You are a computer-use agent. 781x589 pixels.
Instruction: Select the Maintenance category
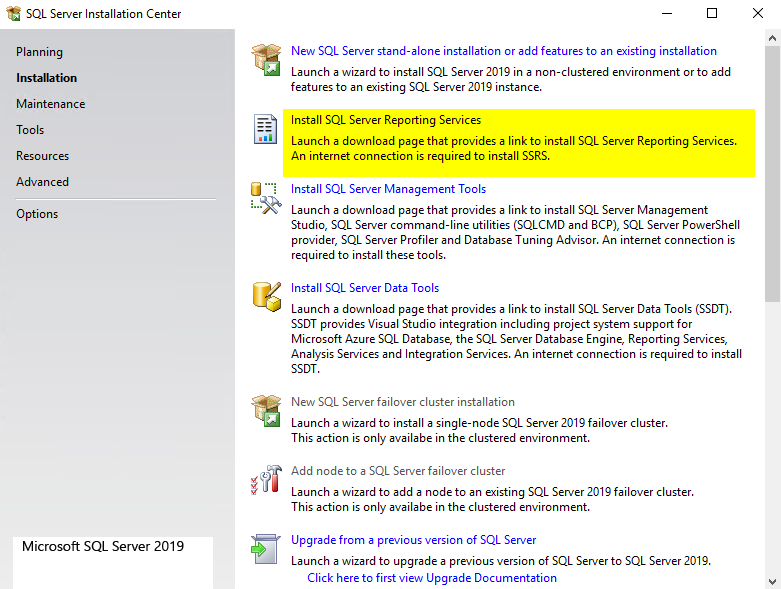coord(50,104)
